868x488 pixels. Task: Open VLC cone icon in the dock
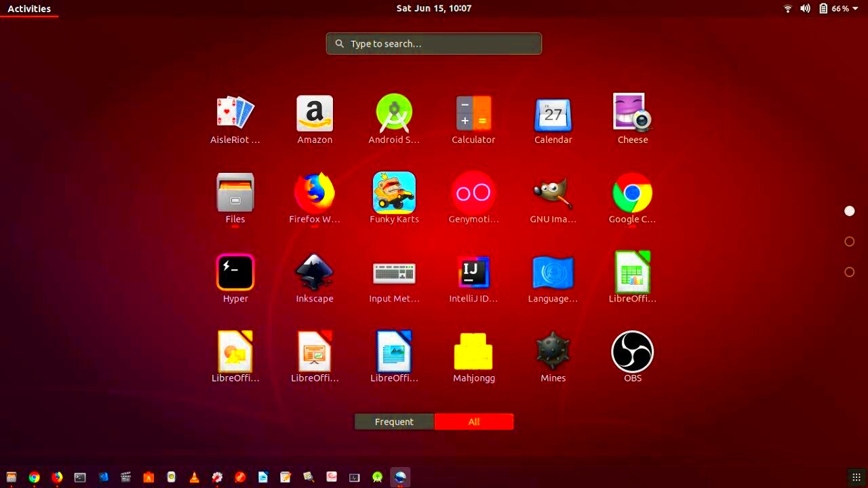(194, 477)
